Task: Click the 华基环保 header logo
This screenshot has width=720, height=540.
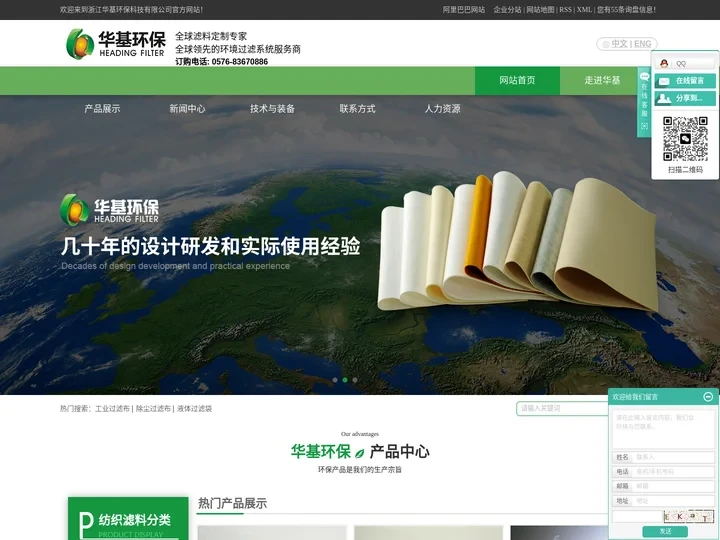Action: pos(115,44)
